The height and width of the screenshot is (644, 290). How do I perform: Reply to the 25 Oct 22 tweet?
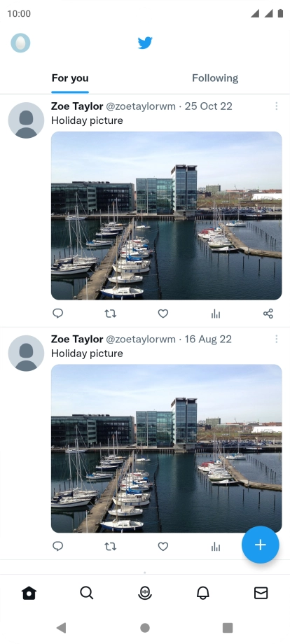(x=58, y=314)
